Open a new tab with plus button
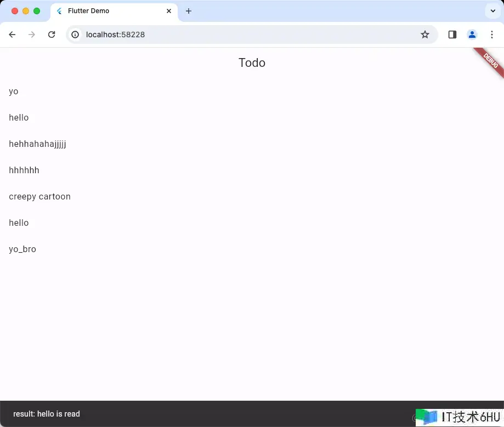This screenshot has height=427, width=504. (189, 11)
